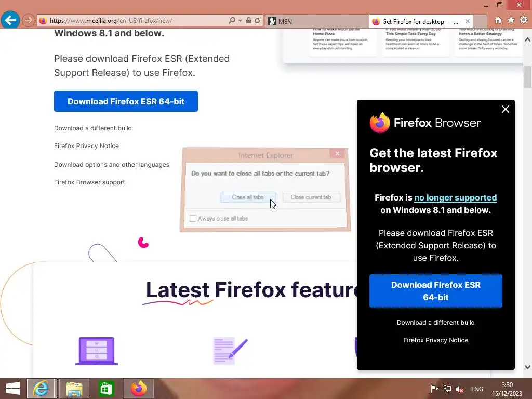
Task: Click the vertical scrollbar thumb
Action: coord(527,77)
